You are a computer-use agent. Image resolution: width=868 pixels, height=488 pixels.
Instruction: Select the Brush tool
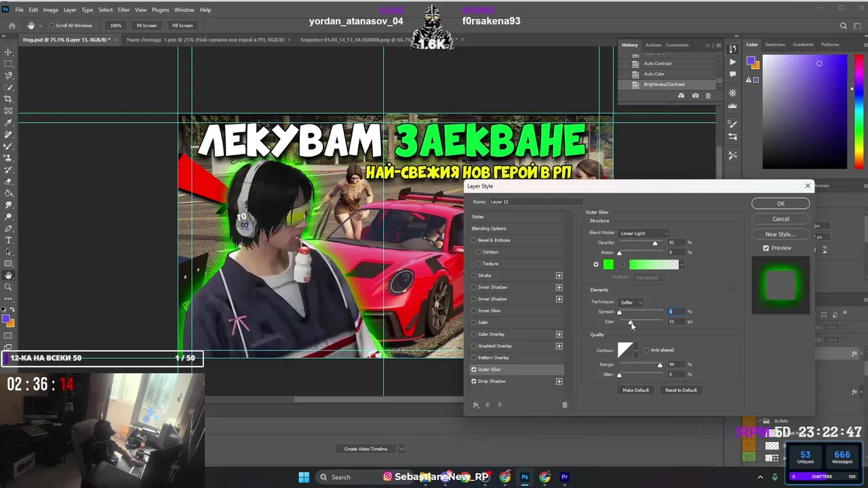(x=8, y=146)
